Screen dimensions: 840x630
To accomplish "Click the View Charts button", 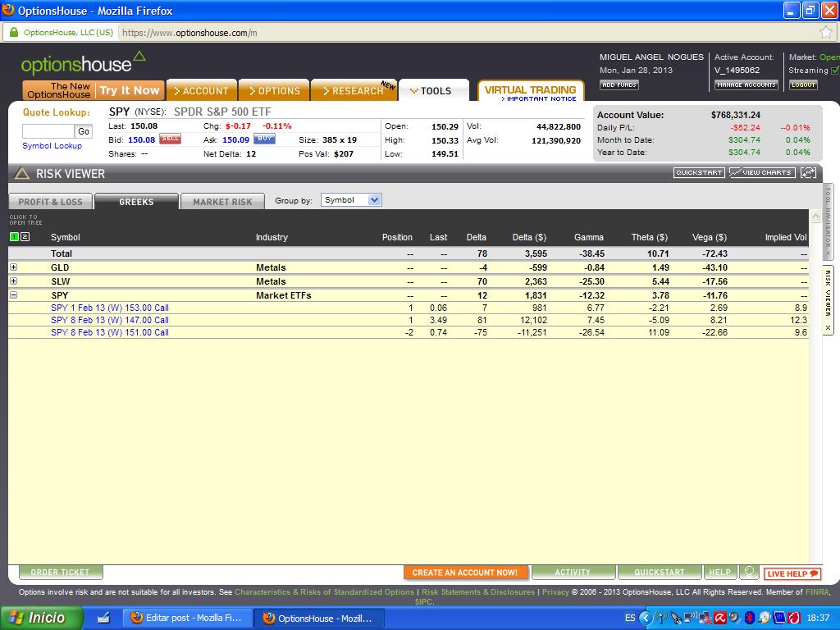I will click(762, 172).
